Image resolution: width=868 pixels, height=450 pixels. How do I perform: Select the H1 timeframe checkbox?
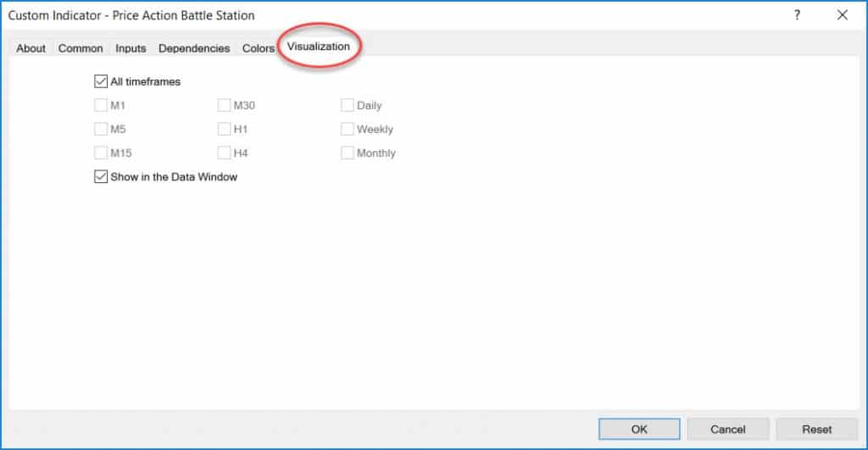coord(224,130)
